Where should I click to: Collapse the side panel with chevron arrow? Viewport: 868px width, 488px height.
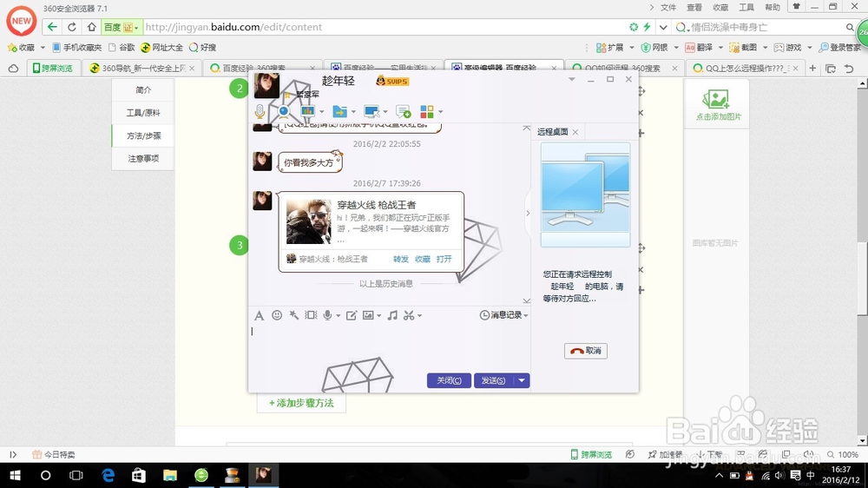point(528,213)
